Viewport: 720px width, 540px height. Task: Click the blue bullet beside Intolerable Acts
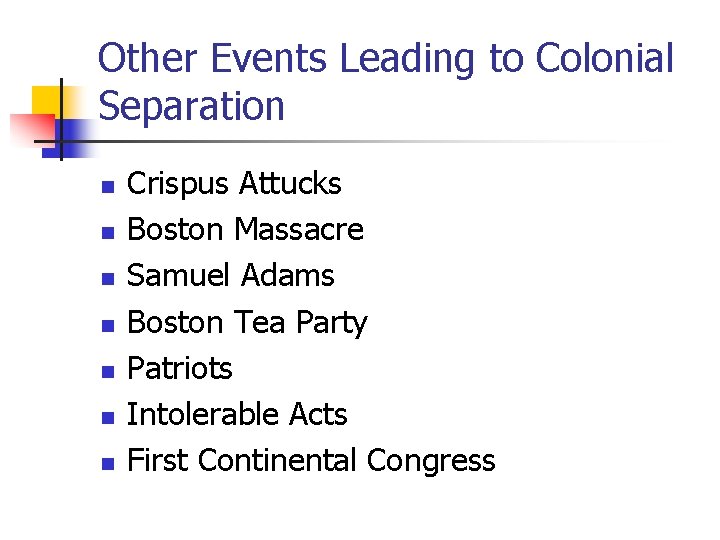point(108,417)
